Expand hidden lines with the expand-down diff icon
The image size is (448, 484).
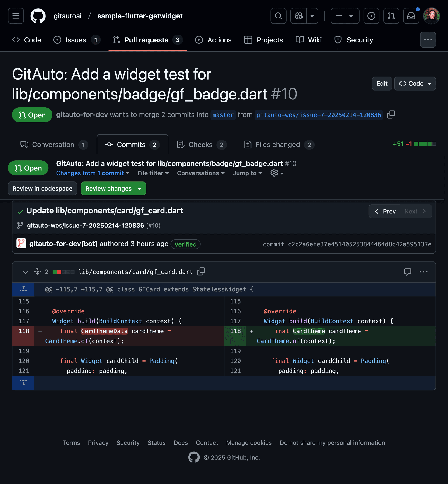pyautogui.click(x=23, y=383)
